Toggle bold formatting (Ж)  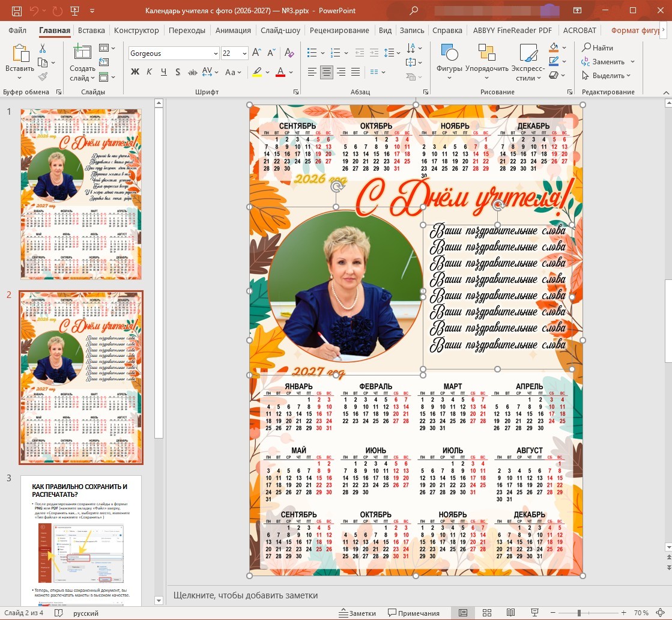click(x=135, y=71)
